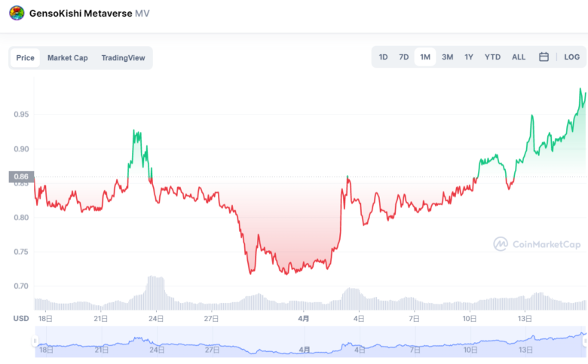Click the 24日 main x-axis label
588x364 pixels.
pos(156,319)
